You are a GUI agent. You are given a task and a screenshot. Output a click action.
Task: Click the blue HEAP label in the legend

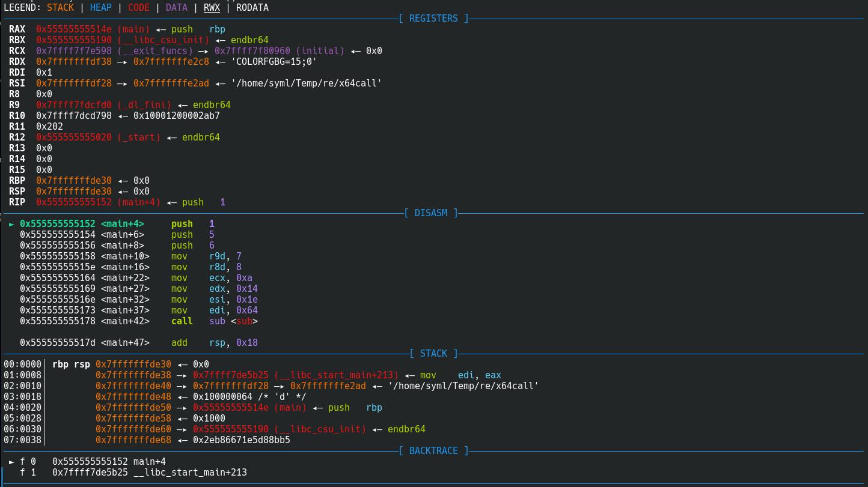point(100,8)
